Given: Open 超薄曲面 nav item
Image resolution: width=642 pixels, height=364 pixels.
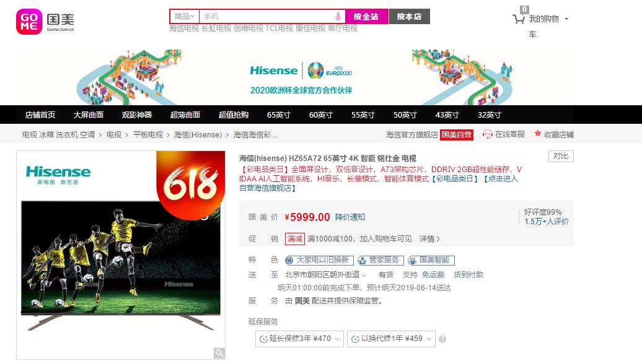Looking at the screenshot, I should 185,115.
